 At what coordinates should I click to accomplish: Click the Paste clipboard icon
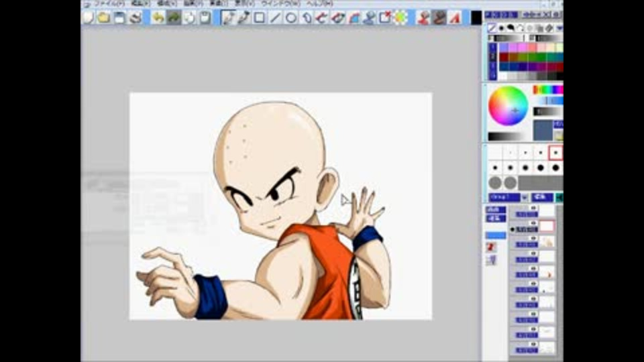[x=205, y=17]
